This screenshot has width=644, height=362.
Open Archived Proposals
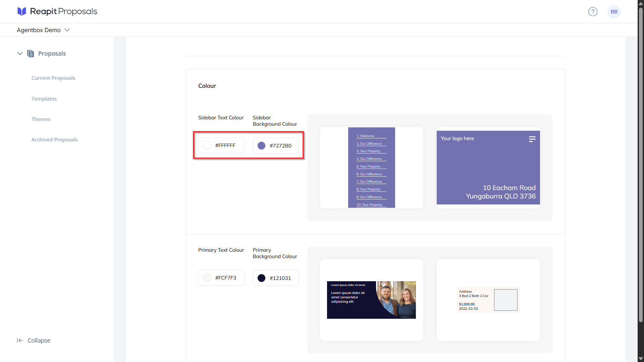(54, 140)
